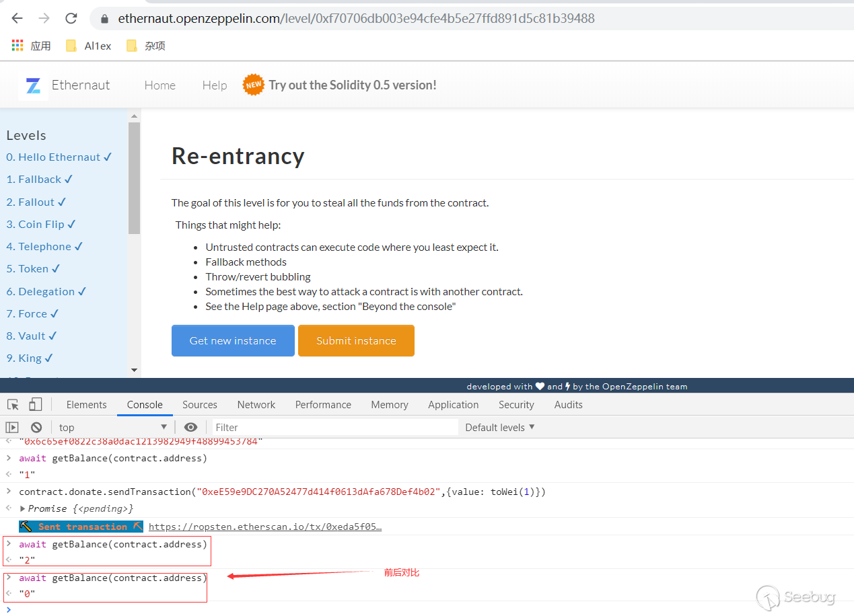854x616 pixels.
Task: Click the console output "1"
Action: (x=27, y=474)
